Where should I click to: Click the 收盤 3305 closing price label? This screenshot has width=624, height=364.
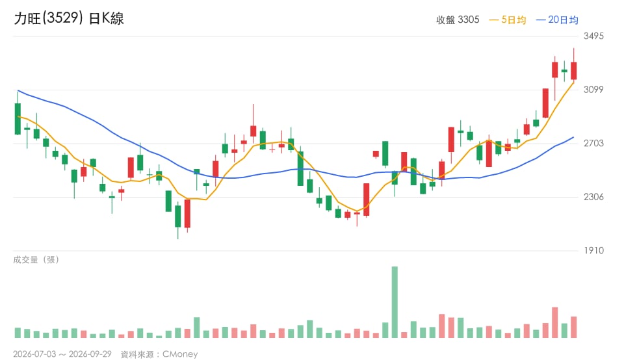click(x=458, y=20)
